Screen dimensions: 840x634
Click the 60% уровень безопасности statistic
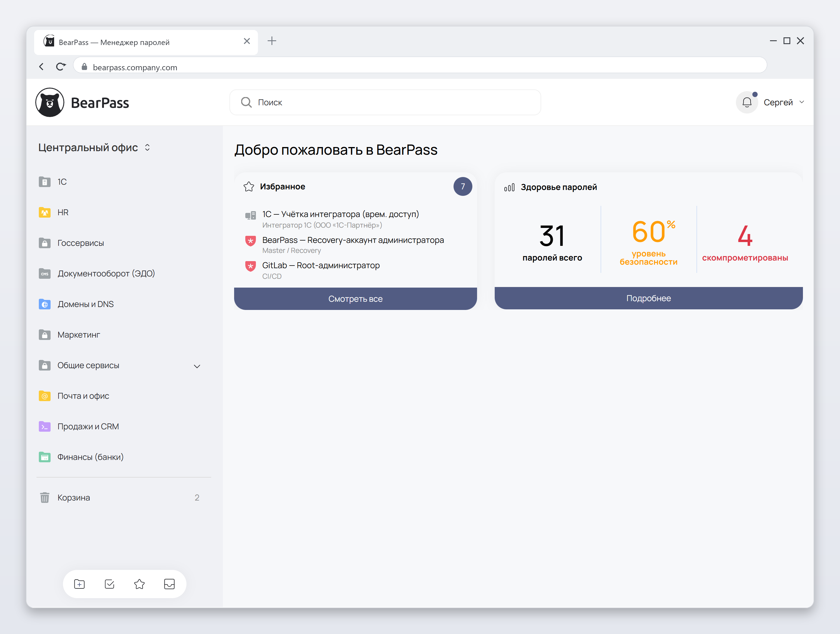click(x=649, y=242)
